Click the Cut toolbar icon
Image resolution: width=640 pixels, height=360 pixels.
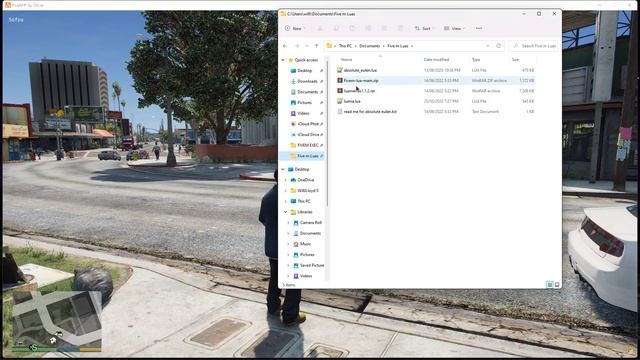(x=320, y=28)
